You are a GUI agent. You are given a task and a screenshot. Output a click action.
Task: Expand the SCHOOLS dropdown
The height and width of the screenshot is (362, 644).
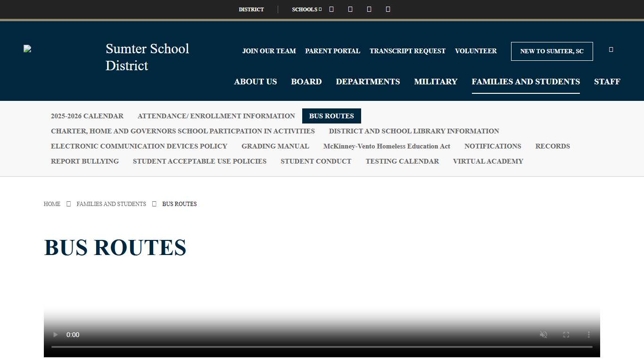coord(305,9)
